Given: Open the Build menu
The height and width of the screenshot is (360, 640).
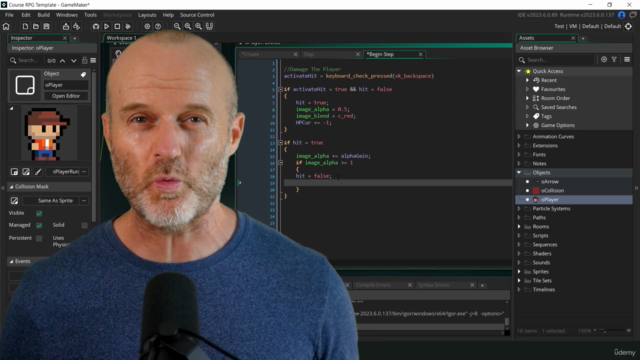Looking at the screenshot, I should coord(44,15).
